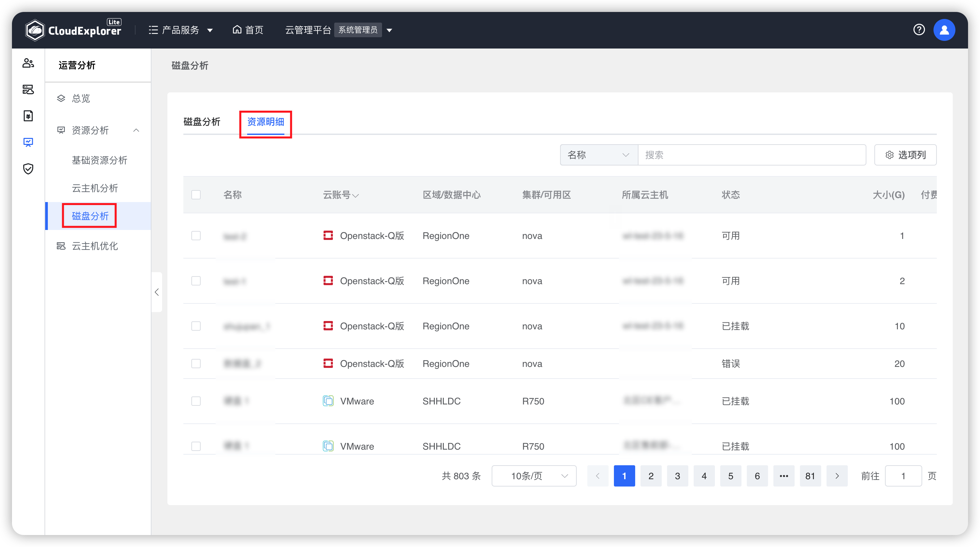The image size is (980, 547).
Task: Click the 名称 column header
Action: point(233,195)
